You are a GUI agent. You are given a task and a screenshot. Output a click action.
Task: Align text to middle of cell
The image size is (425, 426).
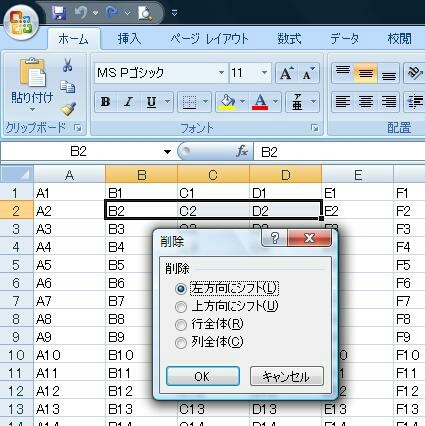(x=366, y=73)
